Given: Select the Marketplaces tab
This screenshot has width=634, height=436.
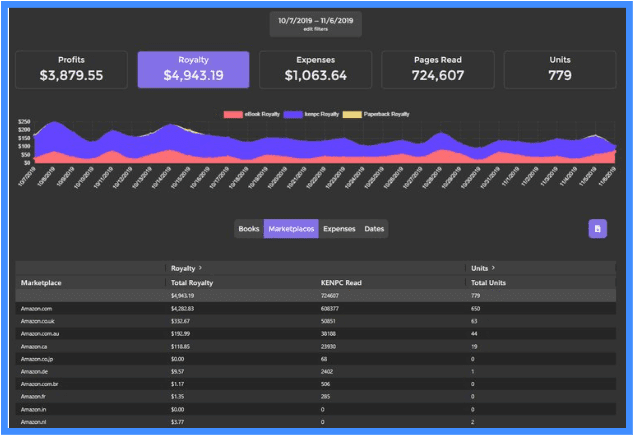Looking at the screenshot, I should tap(291, 229).
